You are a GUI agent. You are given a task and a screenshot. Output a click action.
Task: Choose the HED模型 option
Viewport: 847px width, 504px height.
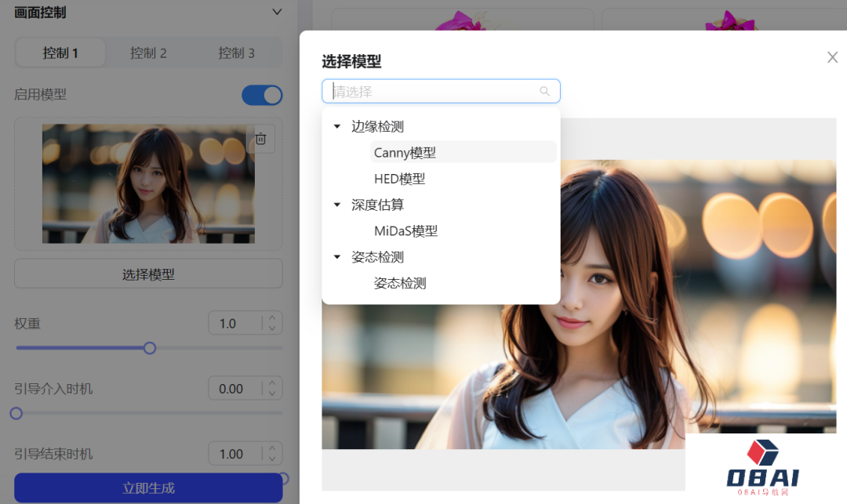click(x=399, y=179)
